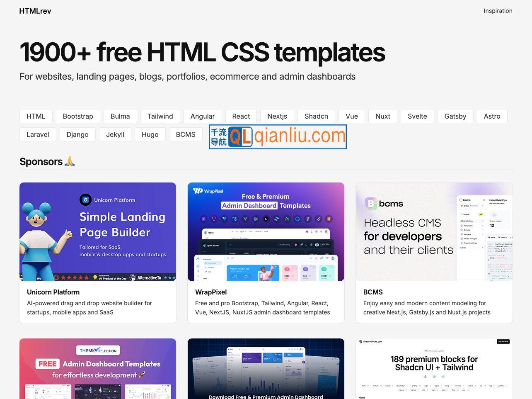Click the qianliu.com banner logo
The width and height of the screenshot is (532, 399).
[x=278, y=137]
